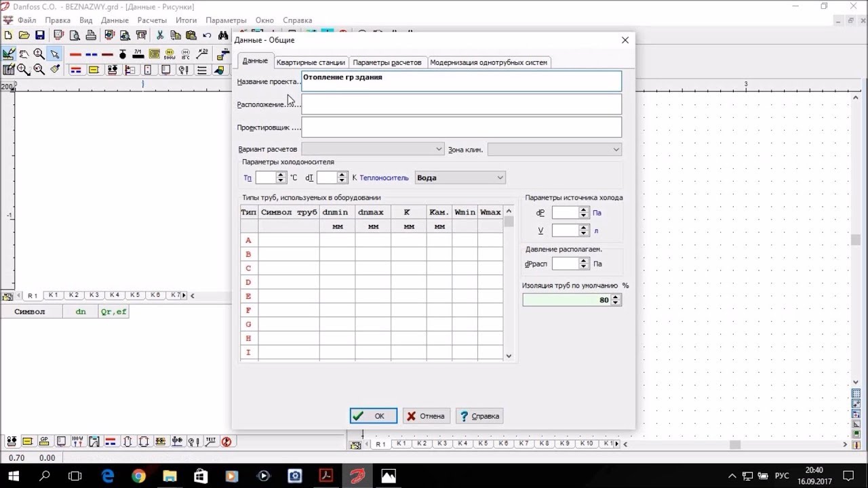This screenshot has width=868, height=488.
Task: Close the Данные - Общие dialog
Action: 625,40
